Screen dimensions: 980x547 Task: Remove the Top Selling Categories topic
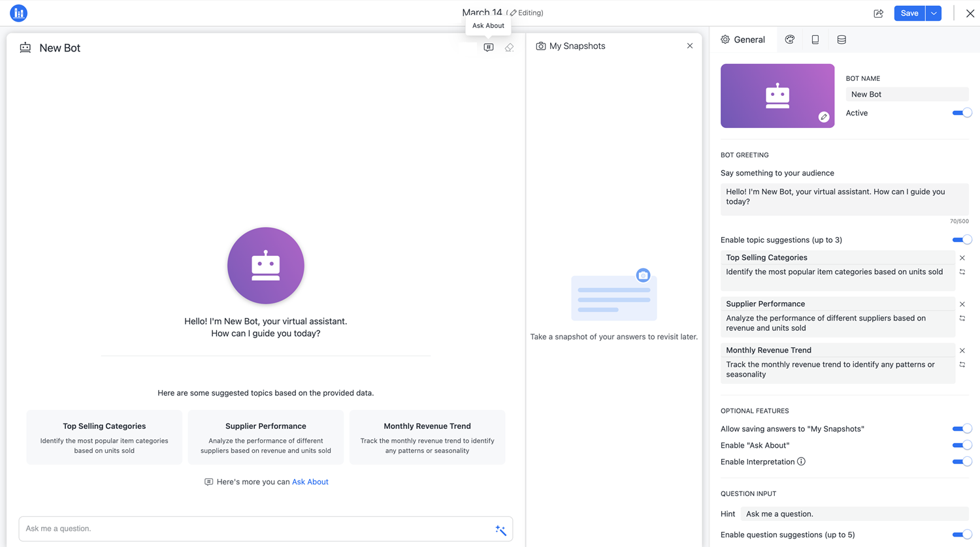(962, 258)
